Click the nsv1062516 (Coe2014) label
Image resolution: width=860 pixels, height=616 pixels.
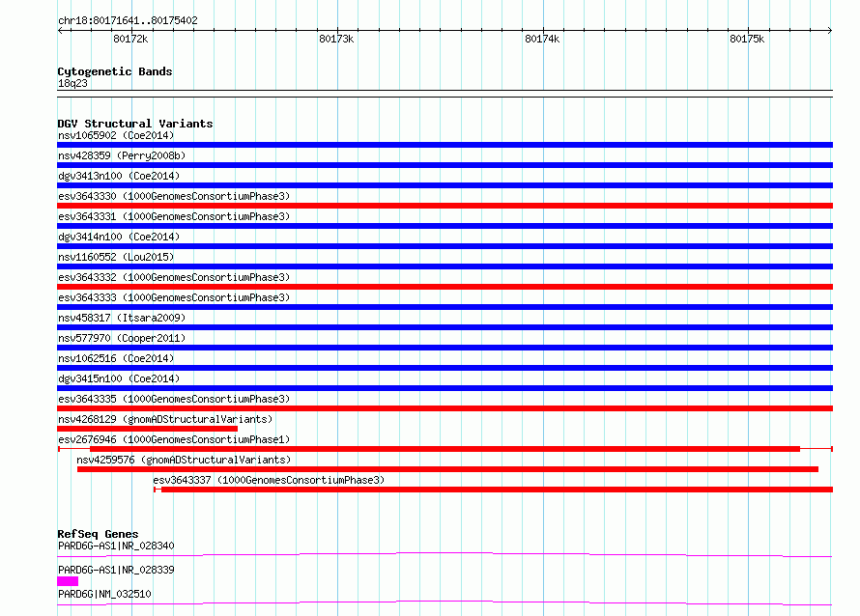pos(116,358)
